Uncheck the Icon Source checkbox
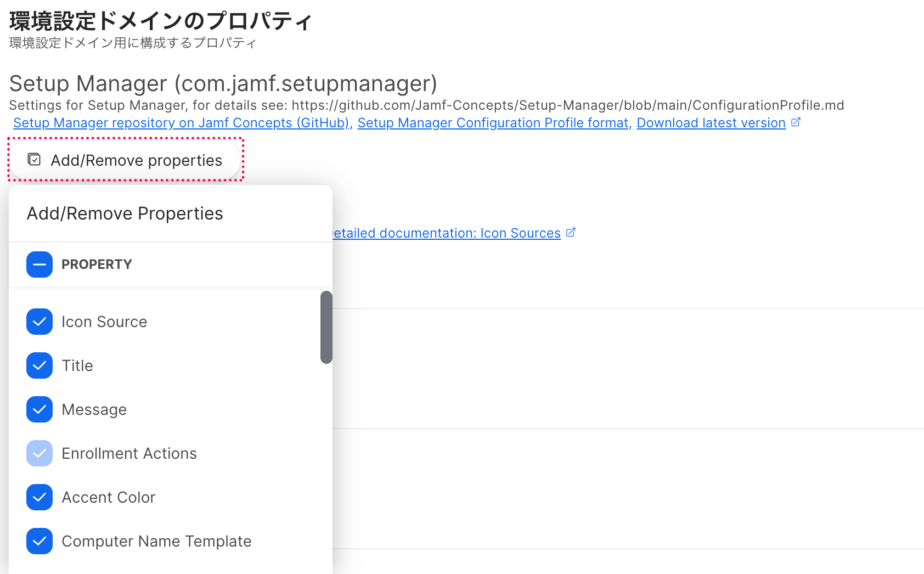 (40, 322)
